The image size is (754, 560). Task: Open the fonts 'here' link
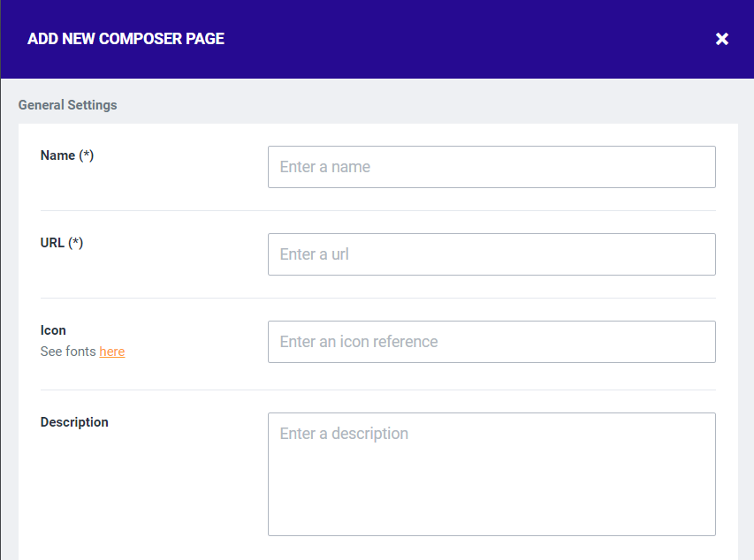tap(112, 352)
